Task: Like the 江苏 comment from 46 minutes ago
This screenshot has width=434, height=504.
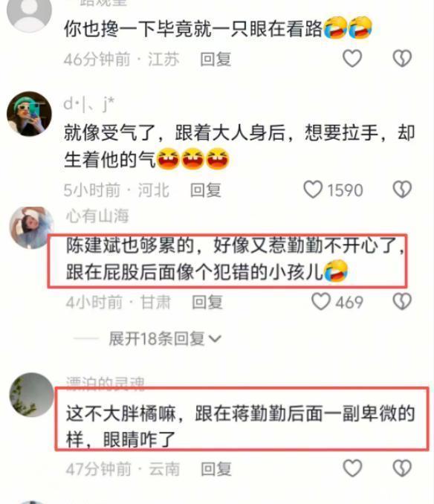Action: (x=352, y=59)
